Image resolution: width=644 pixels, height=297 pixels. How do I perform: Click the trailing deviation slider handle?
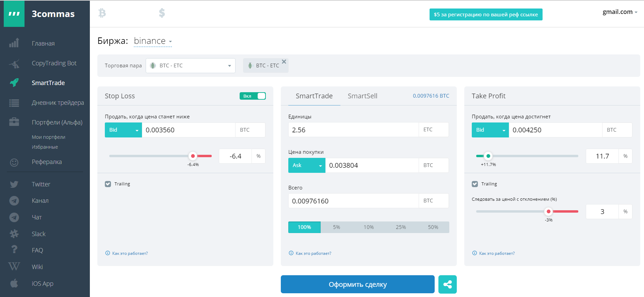(x=549, y=211)
